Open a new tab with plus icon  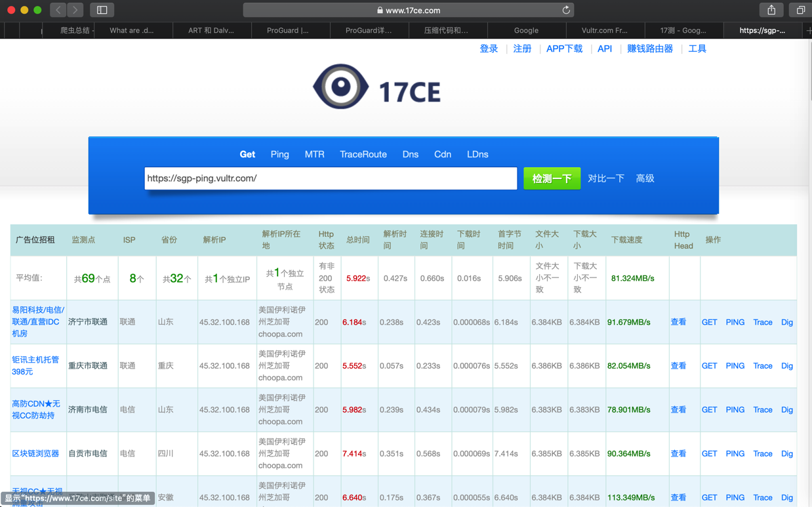(808, 30)
